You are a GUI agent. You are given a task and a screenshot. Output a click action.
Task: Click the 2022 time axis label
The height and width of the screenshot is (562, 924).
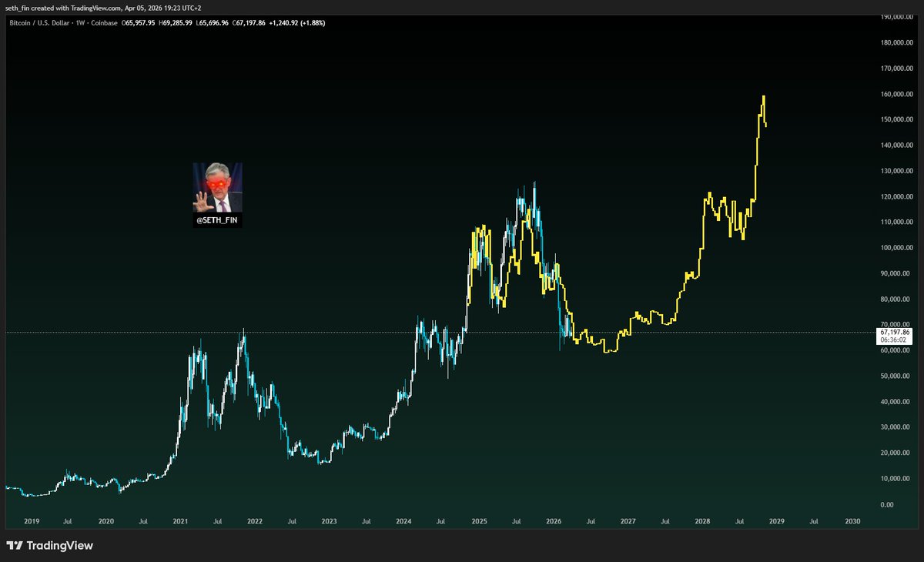[x=255, y=521]
